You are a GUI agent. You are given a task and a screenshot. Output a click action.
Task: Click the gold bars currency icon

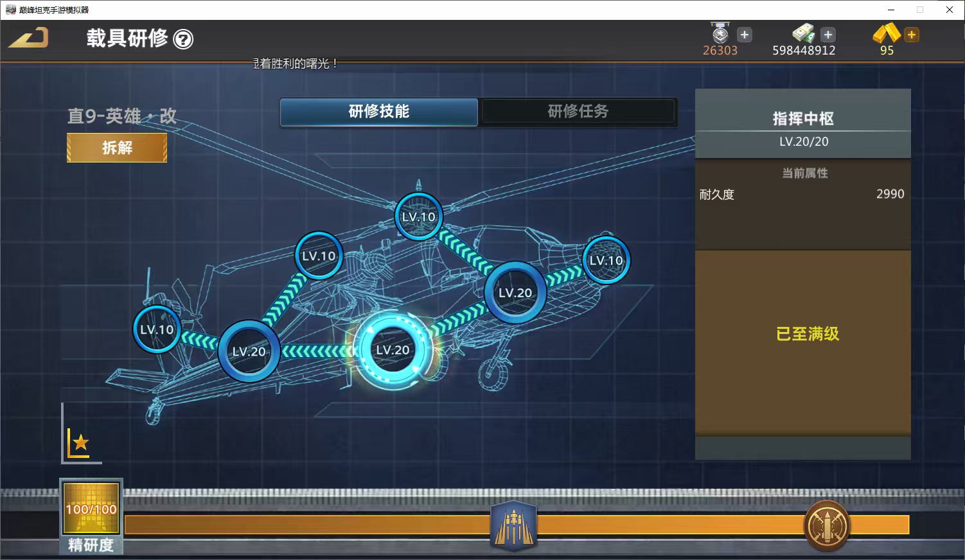pyautogui.click(x=886, y=33)
